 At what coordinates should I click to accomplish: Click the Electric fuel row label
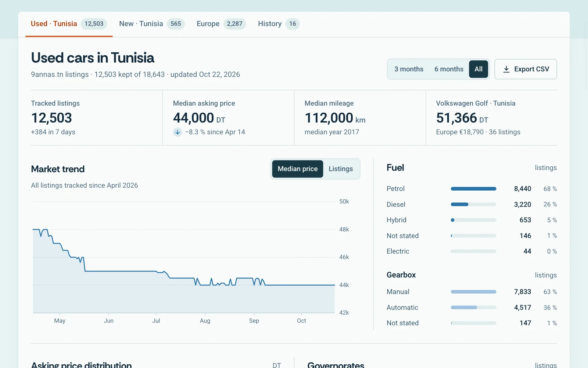click(x=398, y=251)
